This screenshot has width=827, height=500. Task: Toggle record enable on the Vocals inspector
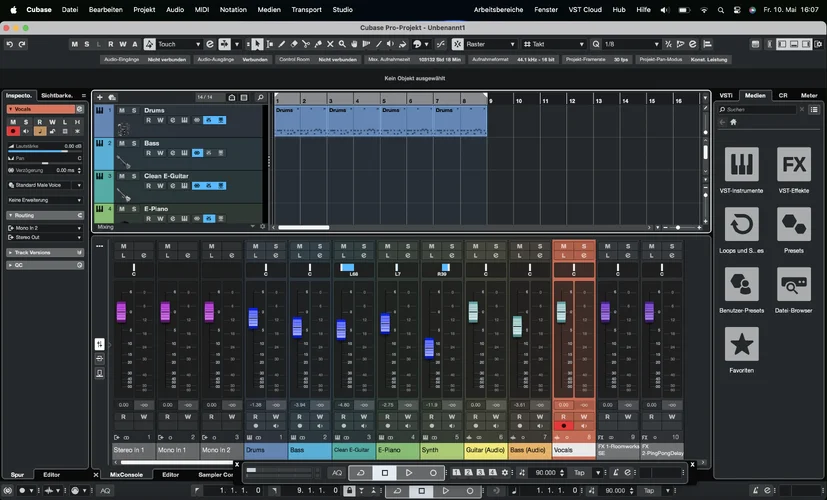13,130
